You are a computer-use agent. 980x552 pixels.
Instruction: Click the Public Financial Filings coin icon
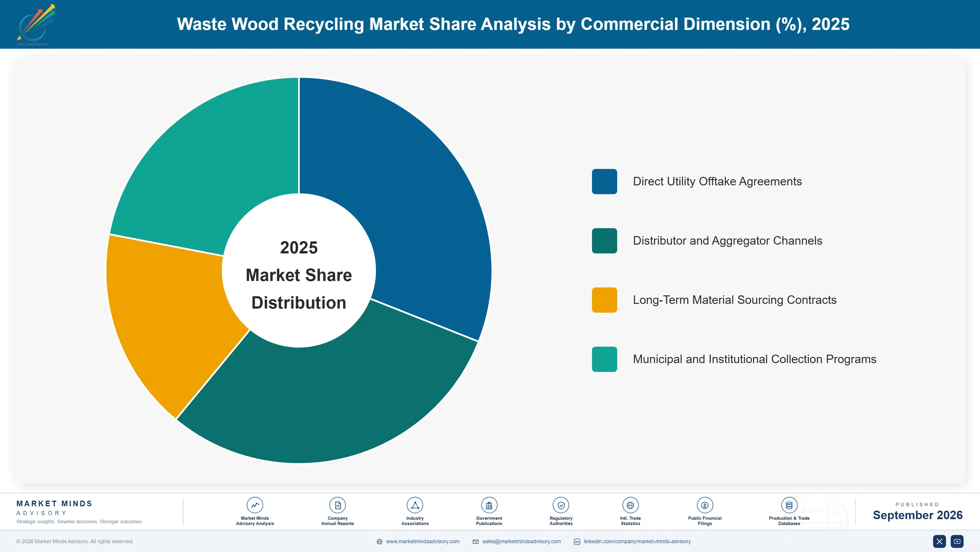click(705, 505)
